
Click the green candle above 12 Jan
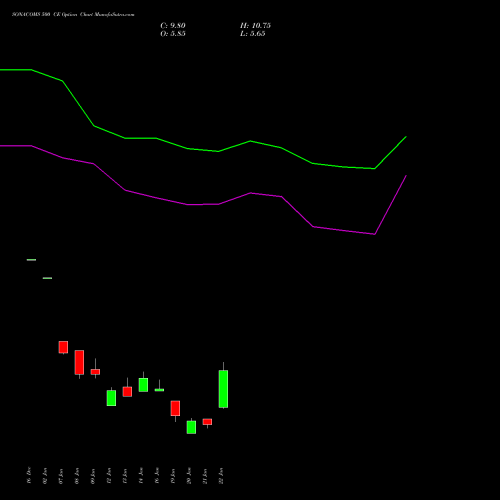tap(111, 398)
